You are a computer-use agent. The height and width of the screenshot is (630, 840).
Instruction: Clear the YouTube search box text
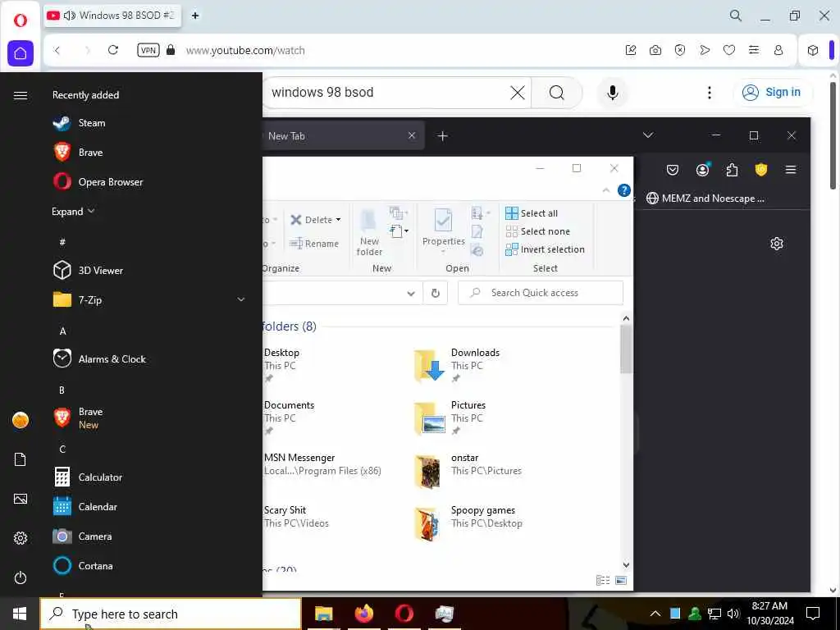tap(518, 93)
